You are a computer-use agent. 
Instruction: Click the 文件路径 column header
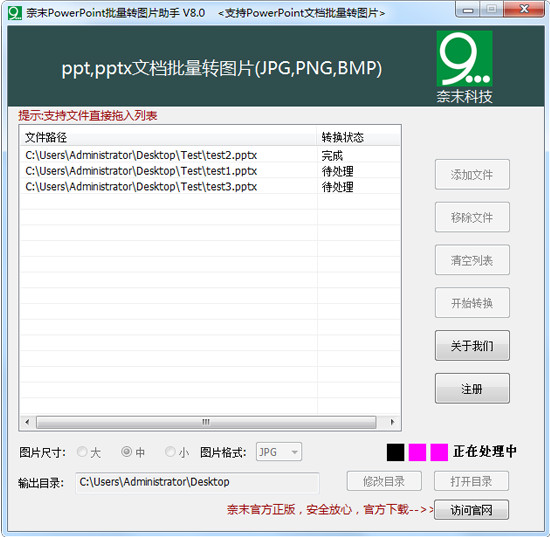click(168, 137)
